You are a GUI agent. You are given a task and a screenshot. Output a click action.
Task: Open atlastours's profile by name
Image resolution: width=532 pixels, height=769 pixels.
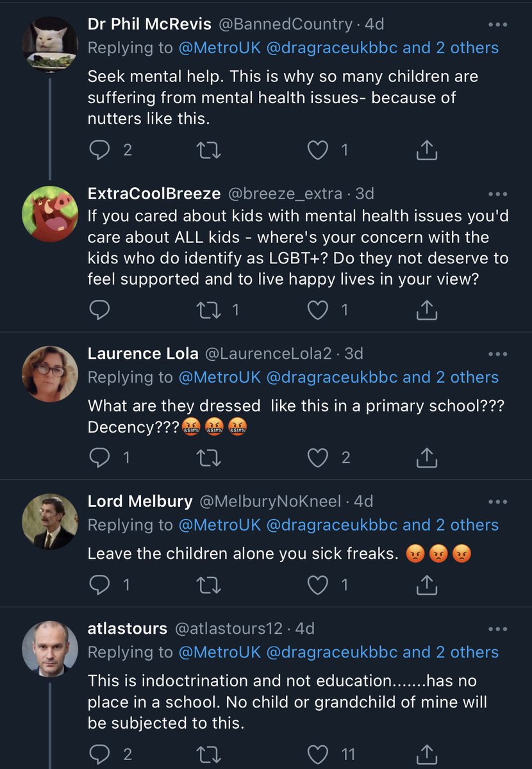point(127,629)
